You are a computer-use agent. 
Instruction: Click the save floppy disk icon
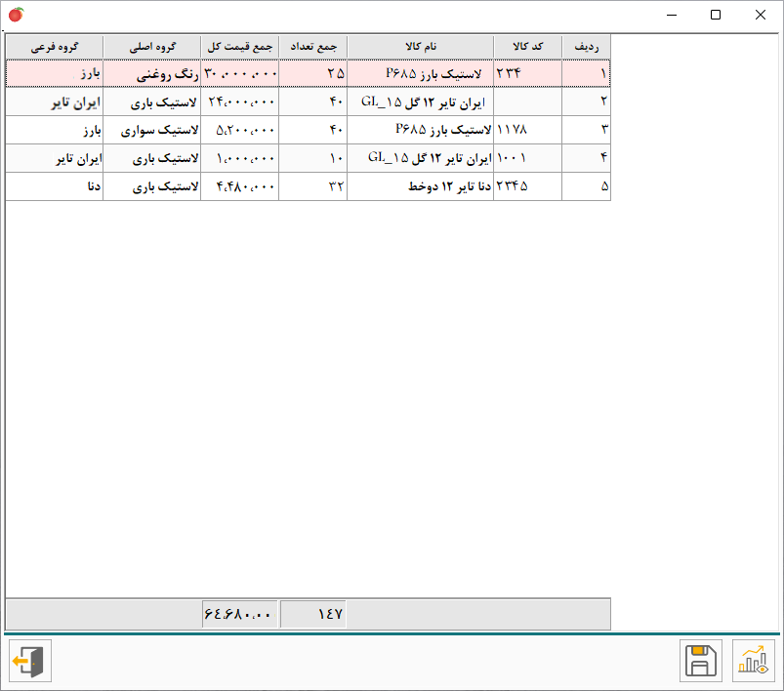click(x=700, y=661)
